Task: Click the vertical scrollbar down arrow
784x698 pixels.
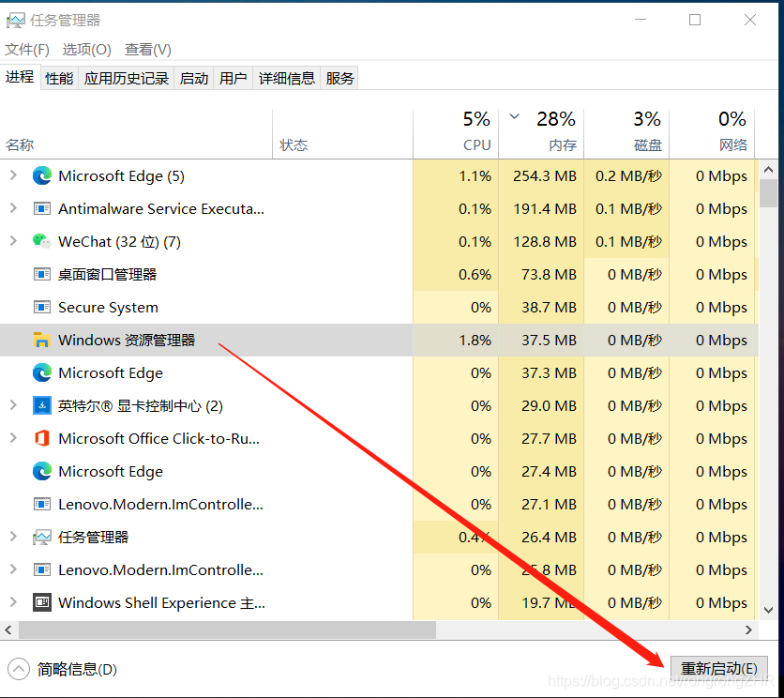Action: [x=768, y=610]
